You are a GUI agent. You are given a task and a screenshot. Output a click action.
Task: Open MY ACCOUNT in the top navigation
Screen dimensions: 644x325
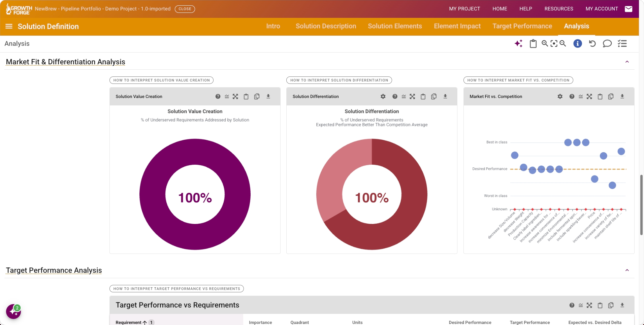[602, 9]
